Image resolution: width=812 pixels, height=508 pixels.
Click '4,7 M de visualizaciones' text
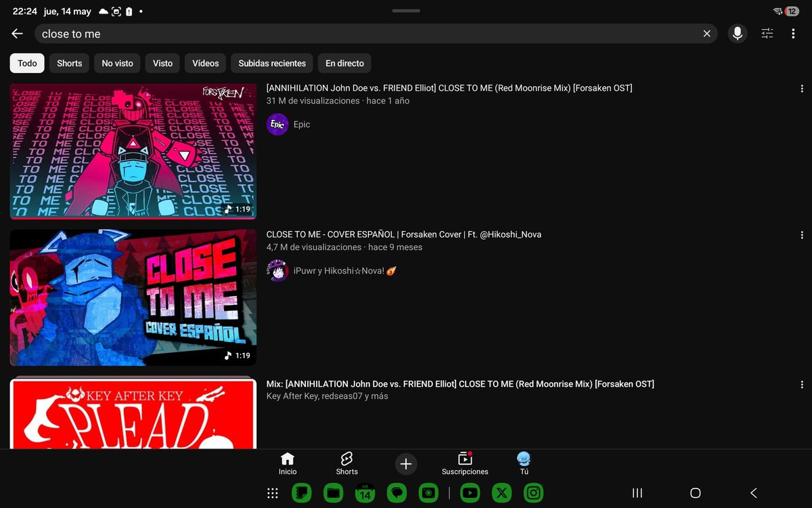[x=314, y=247]
